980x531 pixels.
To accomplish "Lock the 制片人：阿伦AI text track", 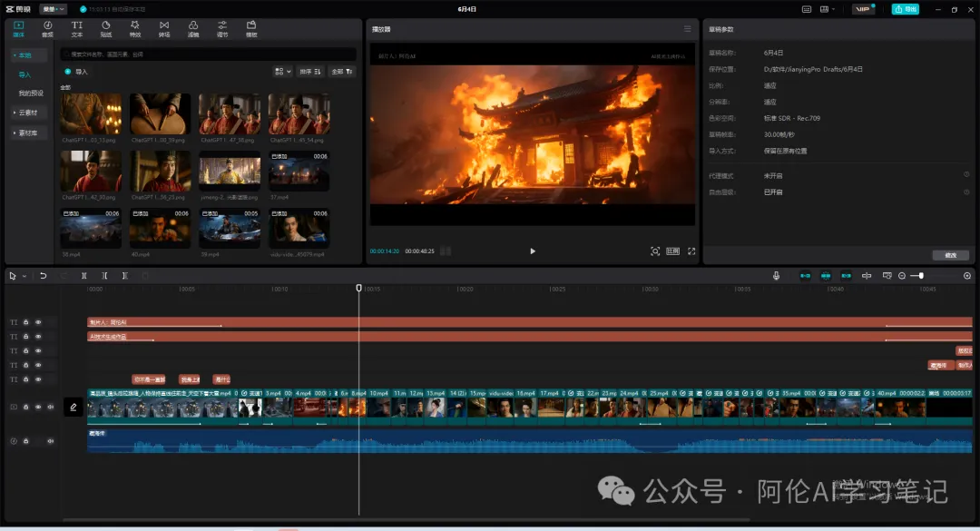I will point(26,323).
